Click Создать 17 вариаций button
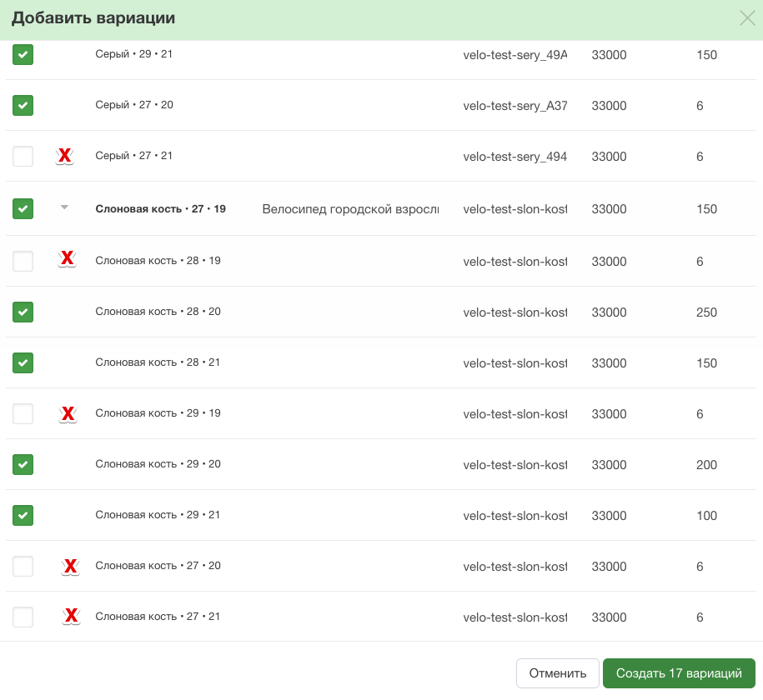 click(679, 673)
